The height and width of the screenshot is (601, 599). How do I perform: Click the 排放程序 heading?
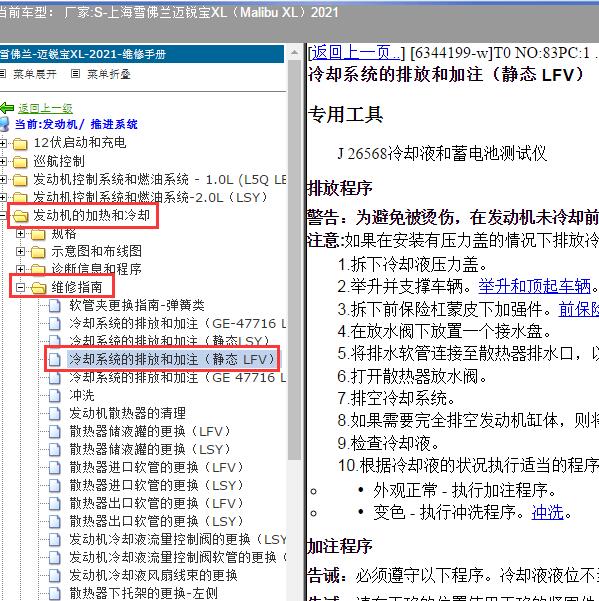pos(340,188)
